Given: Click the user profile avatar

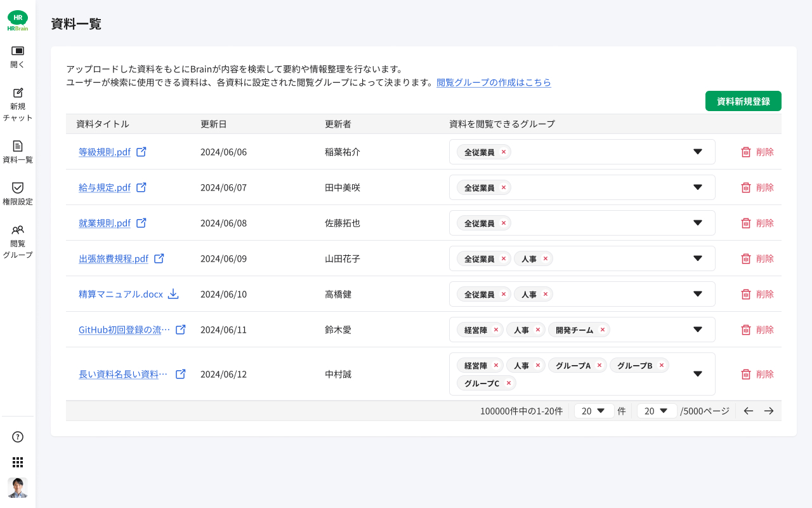Looking at the screenshot, I should click(x=18, y=488).
